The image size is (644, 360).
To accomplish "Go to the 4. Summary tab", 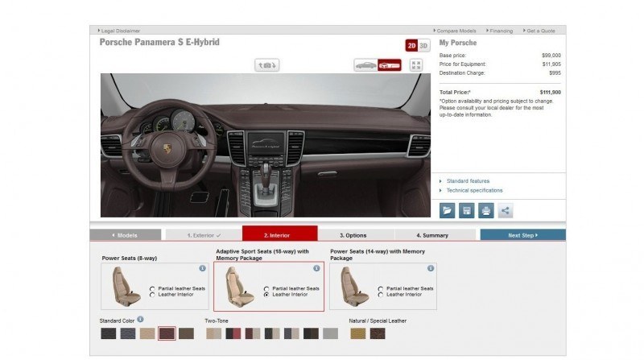I will coord(435,235).
